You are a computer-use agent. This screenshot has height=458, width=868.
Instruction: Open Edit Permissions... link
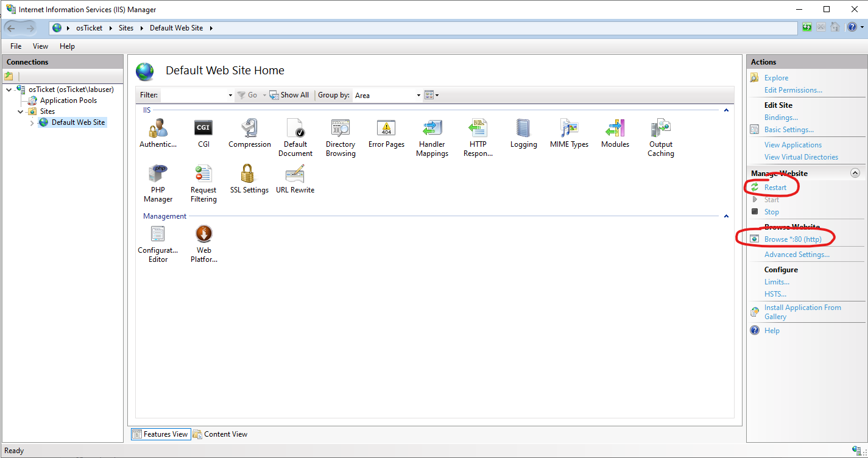(793, 90)
